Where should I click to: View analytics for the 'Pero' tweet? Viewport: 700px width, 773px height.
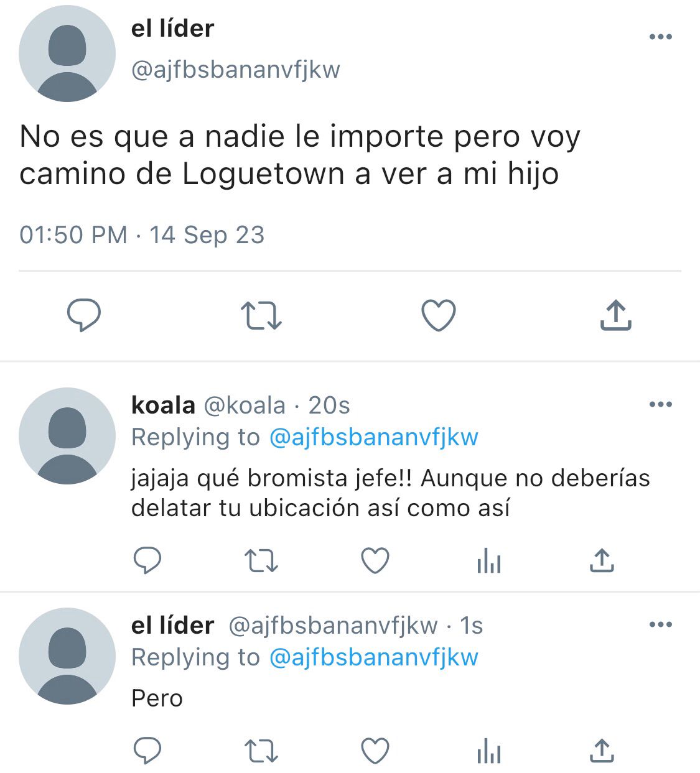[x=488, y=751]
